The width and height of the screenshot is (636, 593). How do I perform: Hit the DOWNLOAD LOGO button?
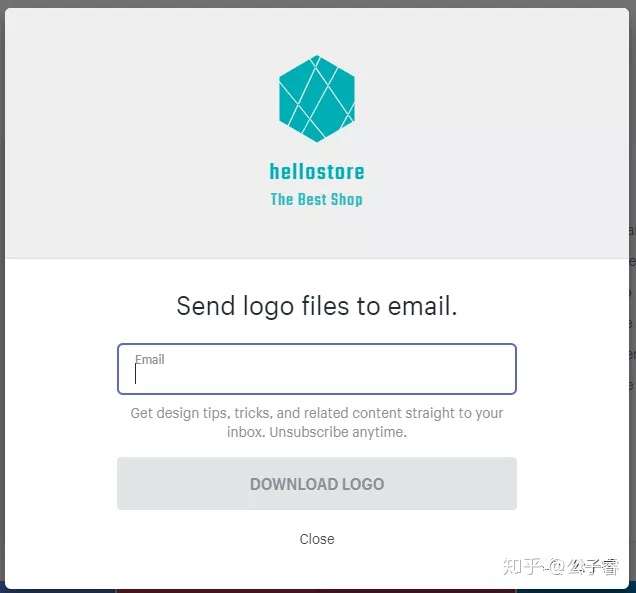click(317, 483)
